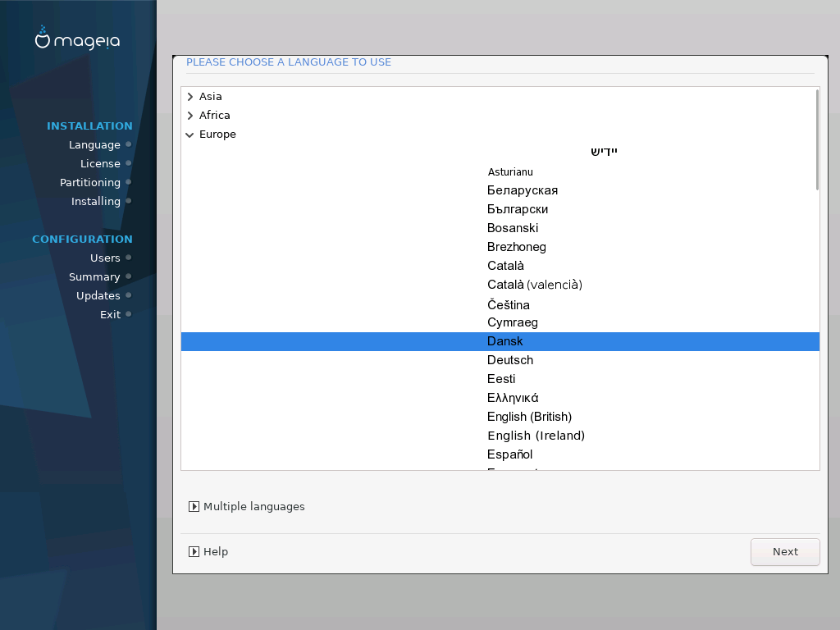This screenshot has height=630, width=840.
Task: Expand the Africa language group
Action: coord(190,115)
